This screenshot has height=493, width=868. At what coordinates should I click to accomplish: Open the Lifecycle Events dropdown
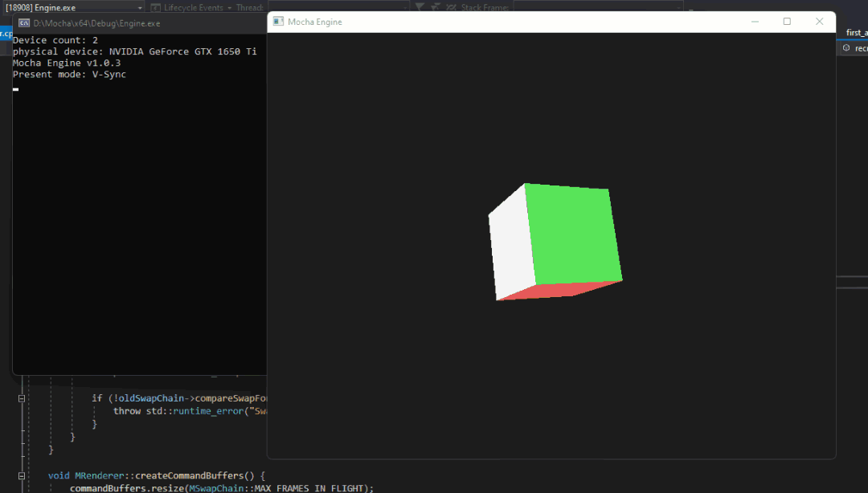[190, 8]
